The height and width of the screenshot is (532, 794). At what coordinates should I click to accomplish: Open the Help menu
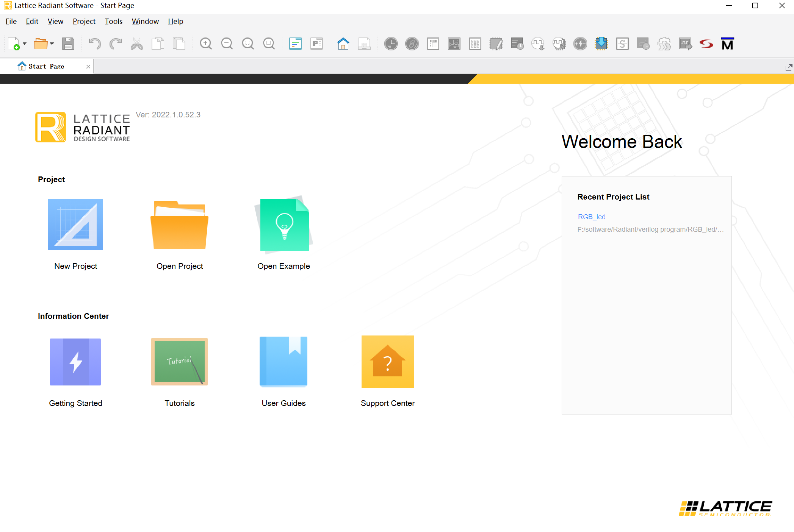175,22
